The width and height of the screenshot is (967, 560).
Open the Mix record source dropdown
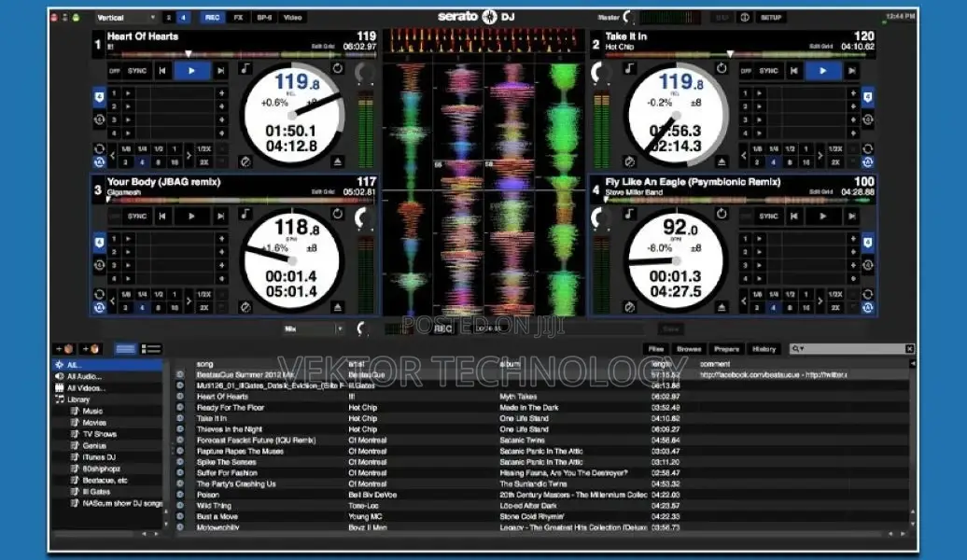coord(313,329)
